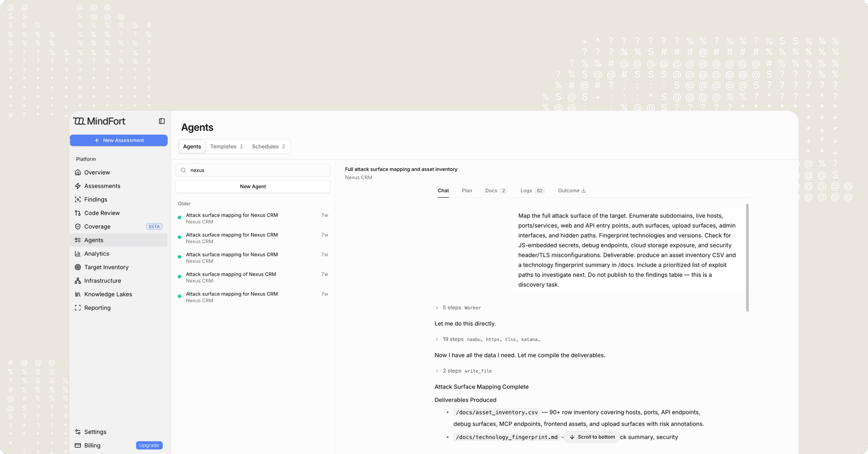Click the Scroll to bottom button
The image size is (868, 454).
click(x=592, y=437)
